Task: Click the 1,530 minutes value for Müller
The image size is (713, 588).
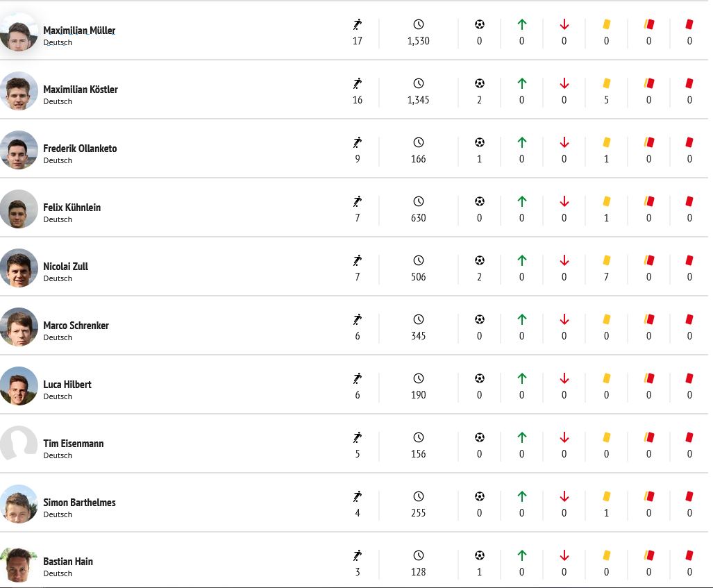Action: coord(419,41)
